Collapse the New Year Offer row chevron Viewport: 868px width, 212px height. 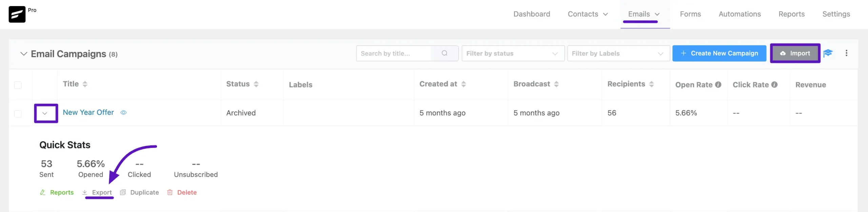tap(45, 113)
